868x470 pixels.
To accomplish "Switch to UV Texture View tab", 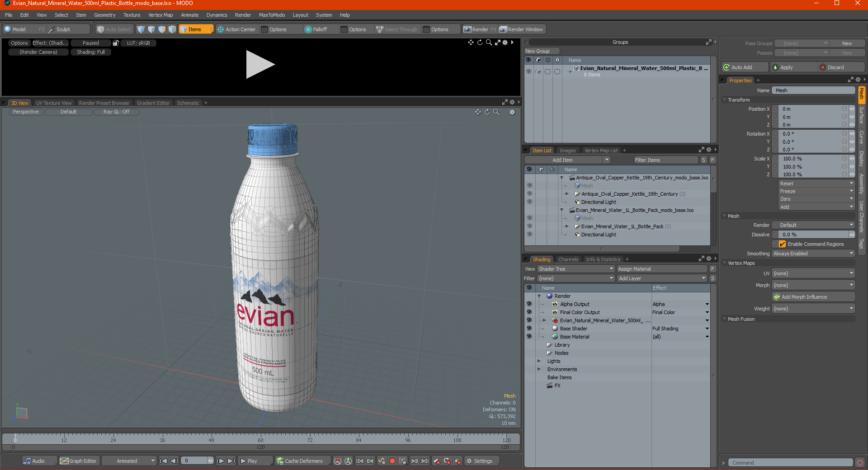I will point(54,103).
